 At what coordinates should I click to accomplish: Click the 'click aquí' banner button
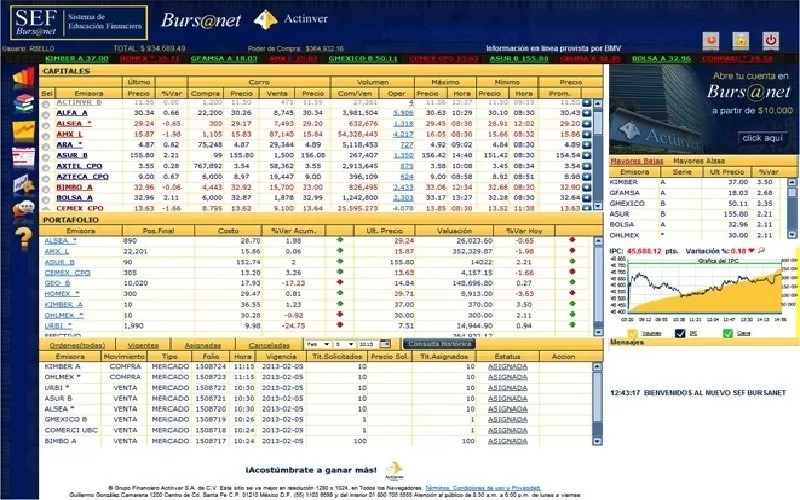(x=763, y=138)
